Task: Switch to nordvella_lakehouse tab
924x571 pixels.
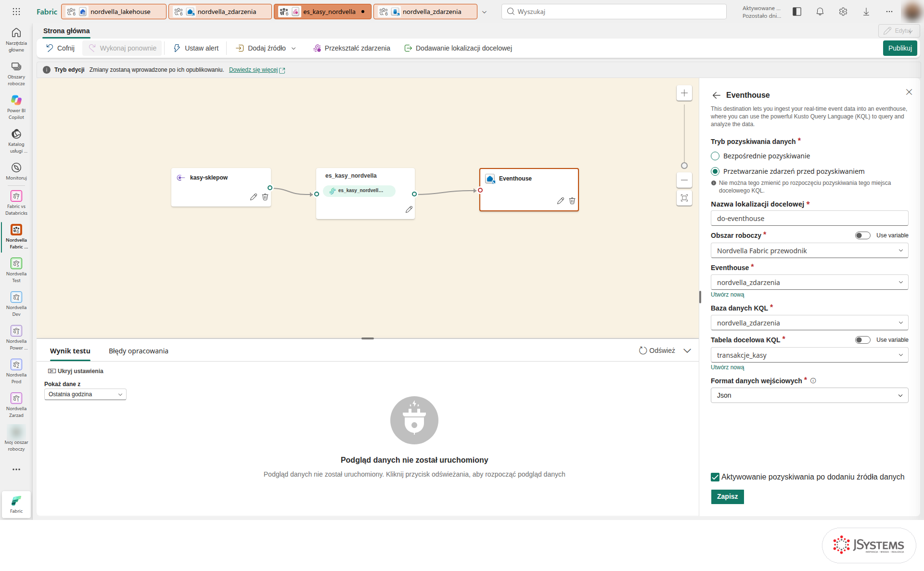Action: coord(114,12)
